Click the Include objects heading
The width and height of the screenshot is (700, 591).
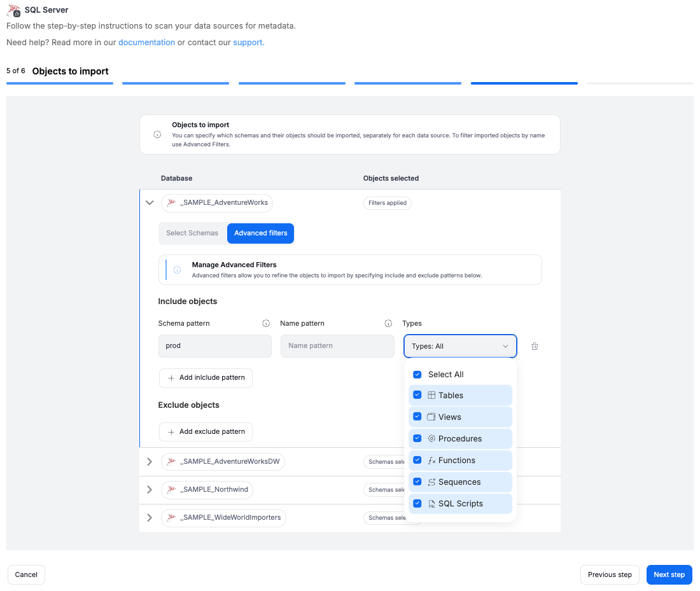point(188,302)
